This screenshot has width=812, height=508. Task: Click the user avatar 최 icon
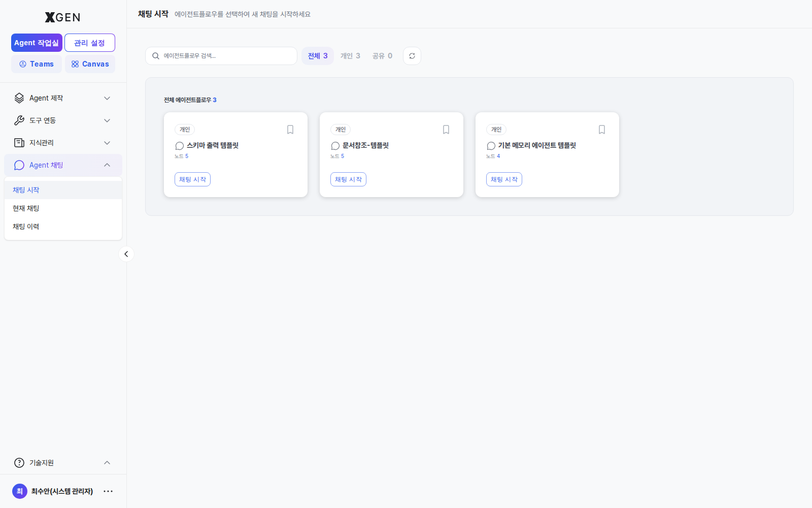point(20,491)
